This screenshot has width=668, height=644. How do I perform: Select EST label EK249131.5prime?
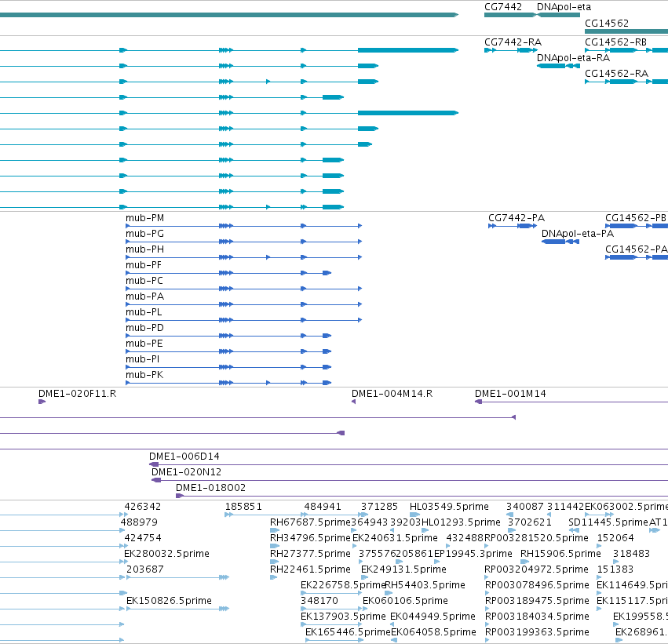(403, 570)
